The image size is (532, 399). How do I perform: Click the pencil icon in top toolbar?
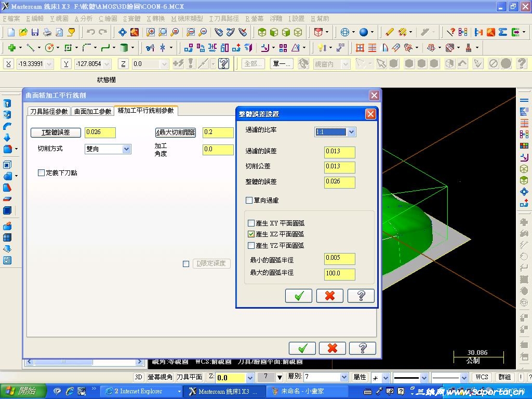click(390, 32)
